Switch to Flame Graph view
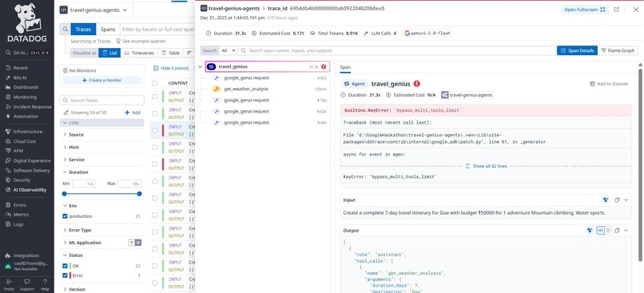 (x=618, y=50)
